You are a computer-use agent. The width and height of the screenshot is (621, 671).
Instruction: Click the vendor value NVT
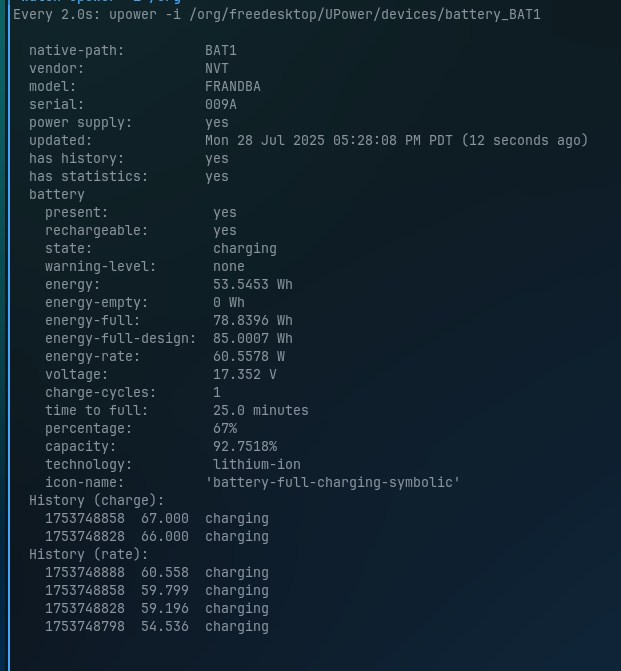(217, 69)
